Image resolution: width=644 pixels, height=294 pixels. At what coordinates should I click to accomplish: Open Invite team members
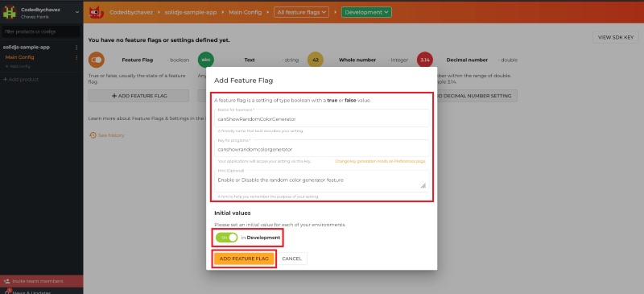click(41, 281)
